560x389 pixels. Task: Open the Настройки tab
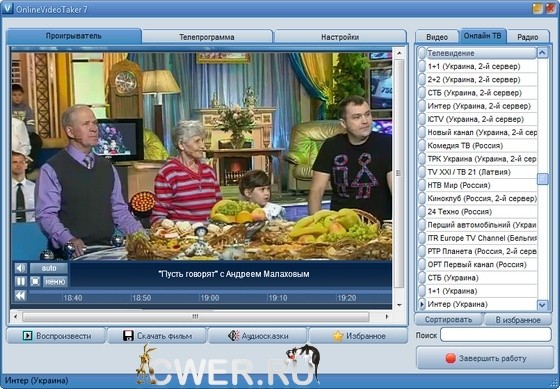click(x=340, y=37)
